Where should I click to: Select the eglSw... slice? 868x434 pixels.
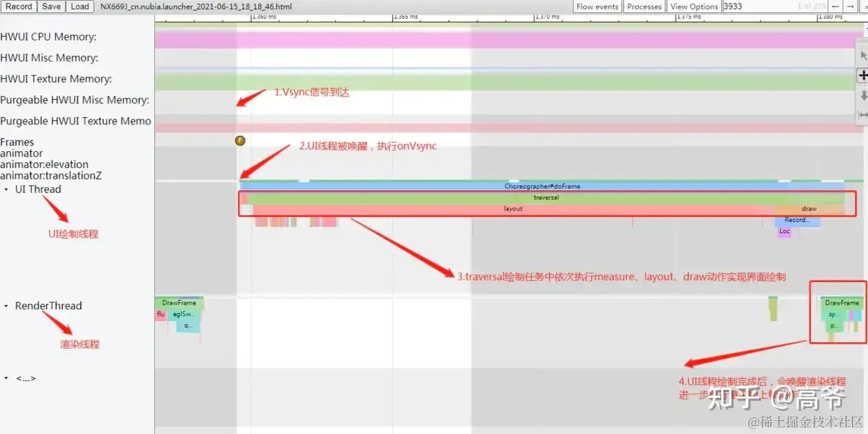[184, 315]
